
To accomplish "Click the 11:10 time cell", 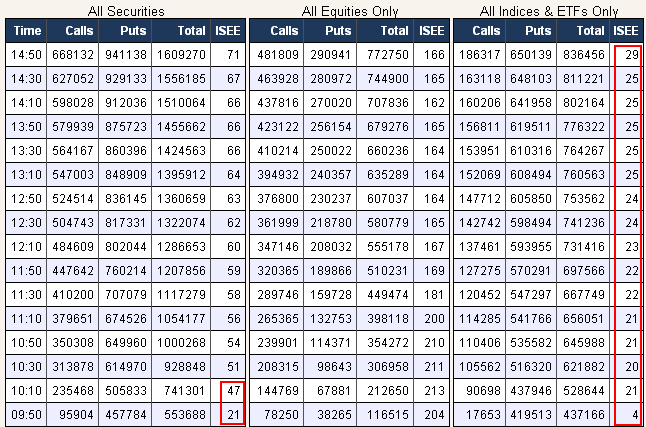I will 26,319.
